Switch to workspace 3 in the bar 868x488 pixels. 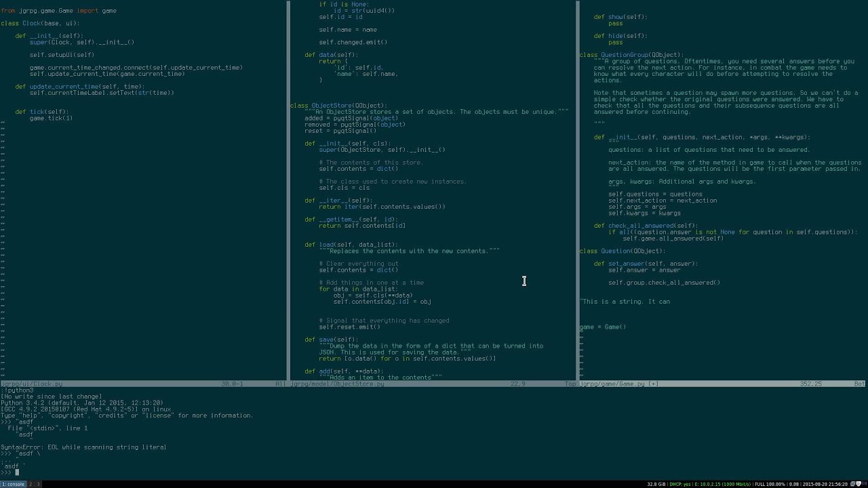[x=38, y=484]
